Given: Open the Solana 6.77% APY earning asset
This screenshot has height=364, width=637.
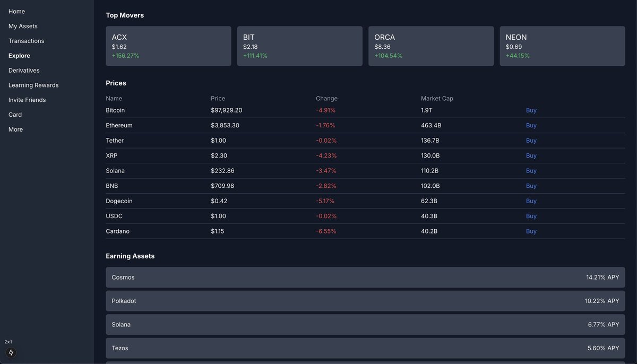Looking at the screenshot, I should point(365,325).
